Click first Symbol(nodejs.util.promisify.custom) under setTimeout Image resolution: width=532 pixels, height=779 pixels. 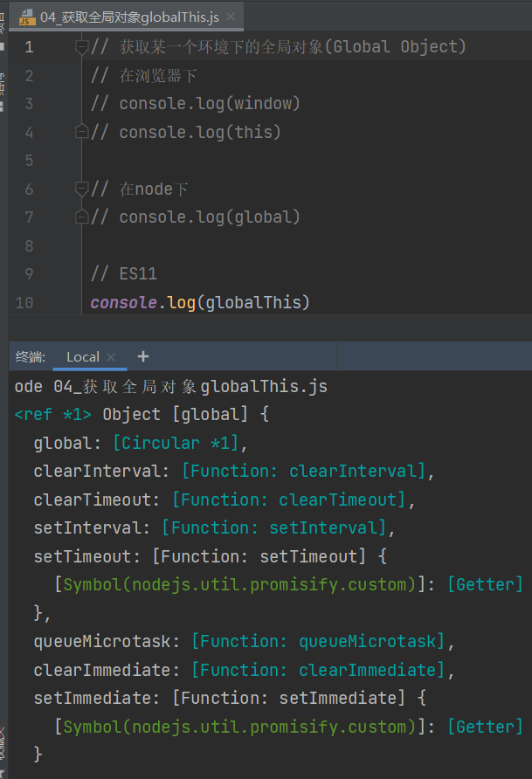tap(239, 585)
